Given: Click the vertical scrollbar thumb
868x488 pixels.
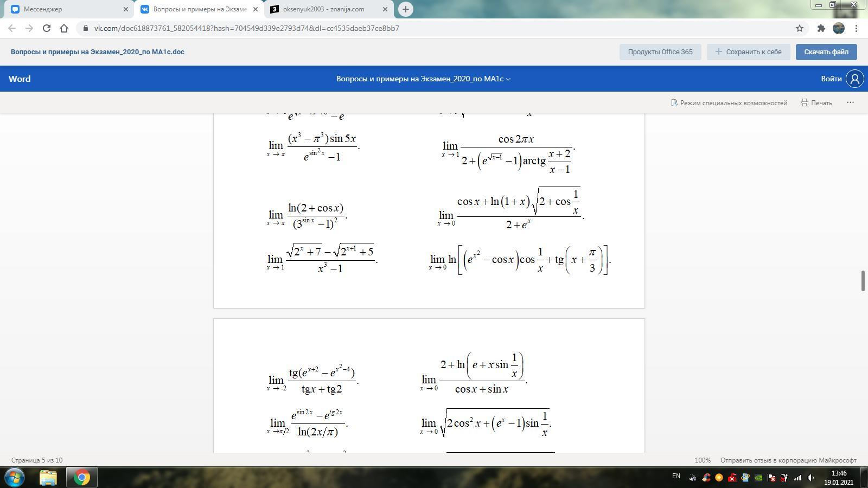Looking at the screenshot, I should click(x=863, y=280).
